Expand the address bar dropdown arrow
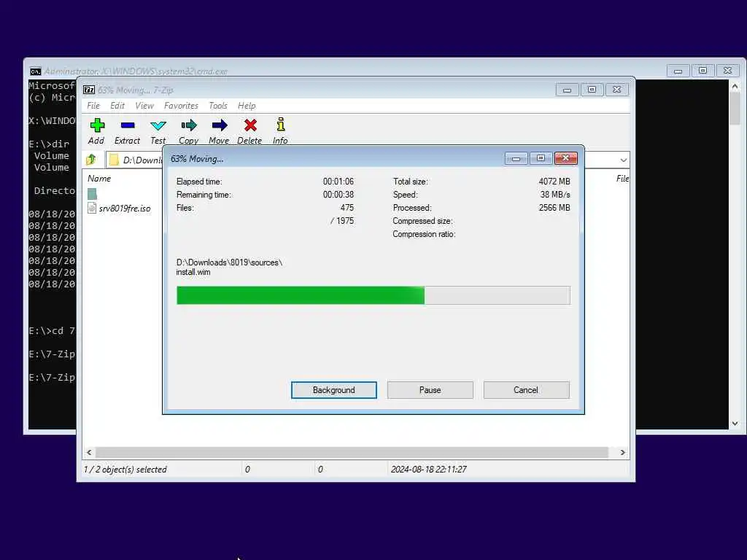 [x=623, y=160]
